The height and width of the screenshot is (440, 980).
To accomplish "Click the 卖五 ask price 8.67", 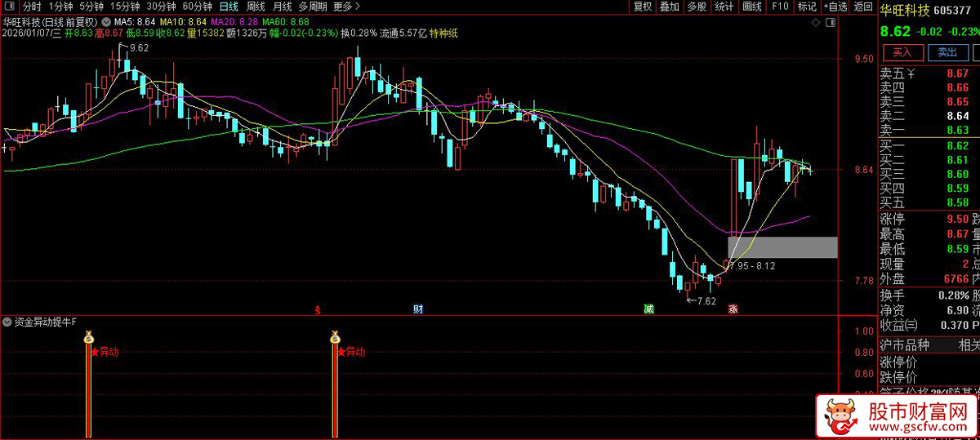I will [x=958, y=73].
